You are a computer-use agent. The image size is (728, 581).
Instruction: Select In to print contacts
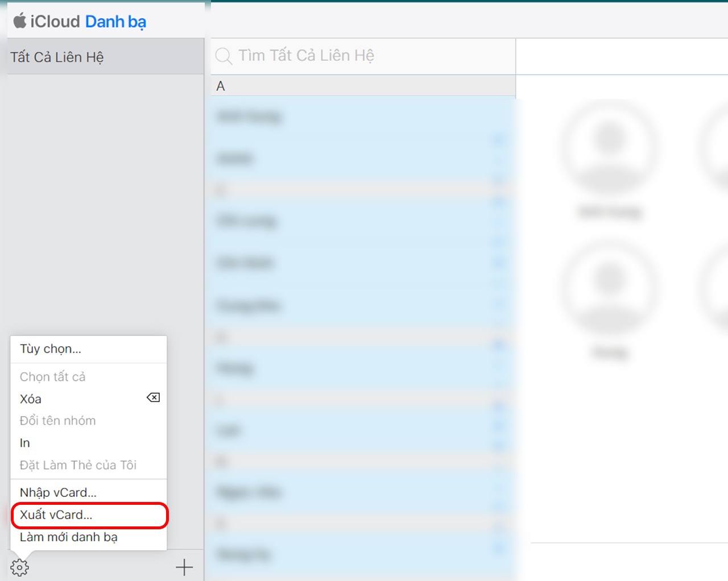click(x=89, y=443)
